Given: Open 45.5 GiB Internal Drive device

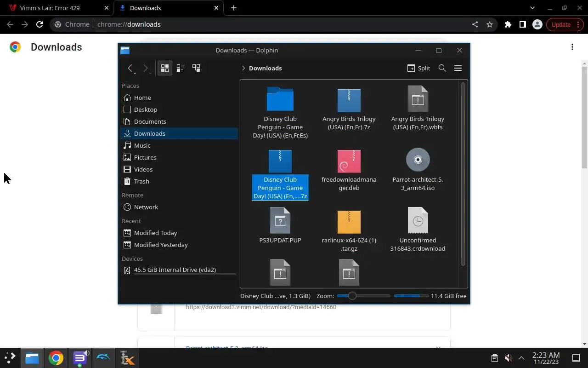Looking at the screenshot, I should click(x=179, y=270).
